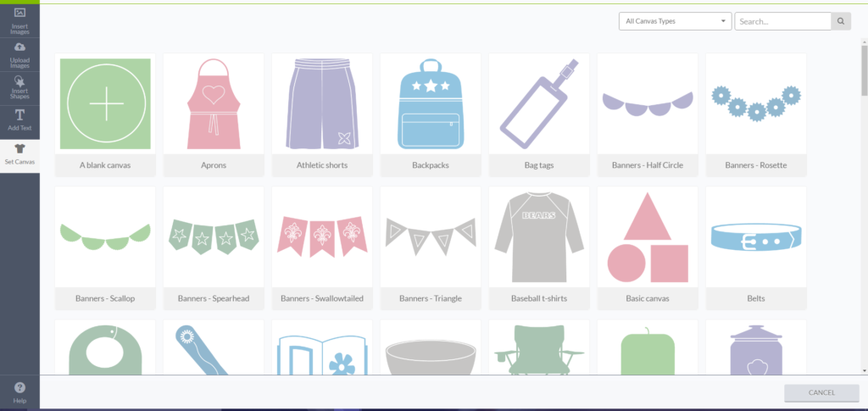Screen dimensions: 868x411
Task: Open the Insert Shapes tool
Action: [x=19, y=88]
